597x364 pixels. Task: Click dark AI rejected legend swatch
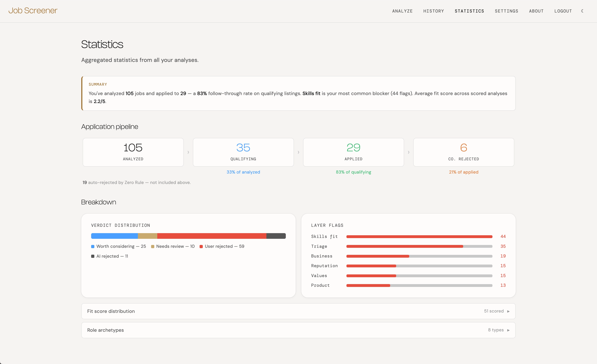coord(93,256)
